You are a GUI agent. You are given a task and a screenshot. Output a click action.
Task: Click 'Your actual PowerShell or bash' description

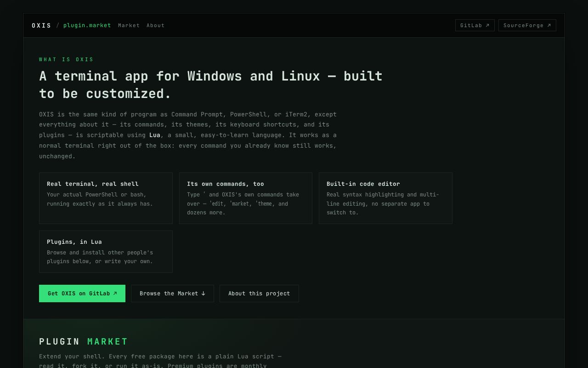click(x=100, y=199)
